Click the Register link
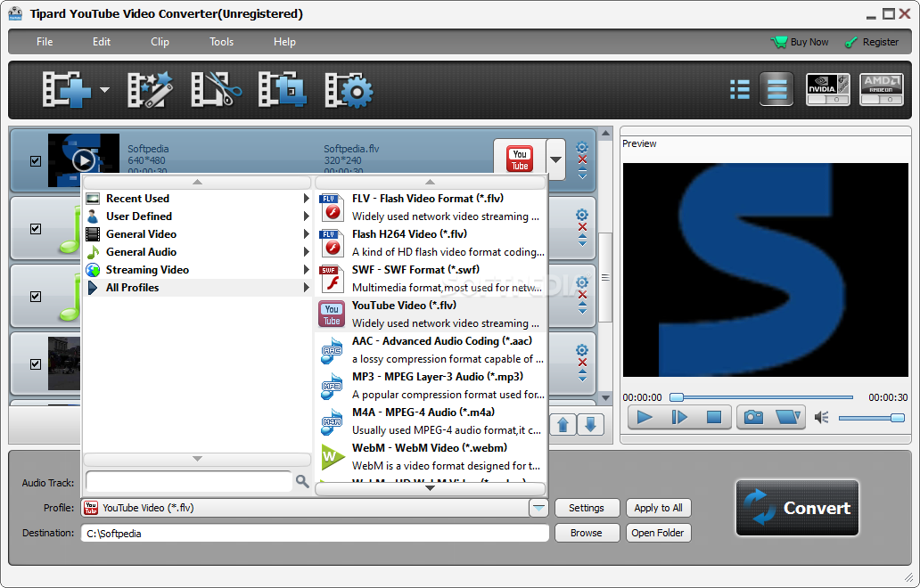Image resolution: width=920 pixels, height=588 pixels. pos(872,42)
